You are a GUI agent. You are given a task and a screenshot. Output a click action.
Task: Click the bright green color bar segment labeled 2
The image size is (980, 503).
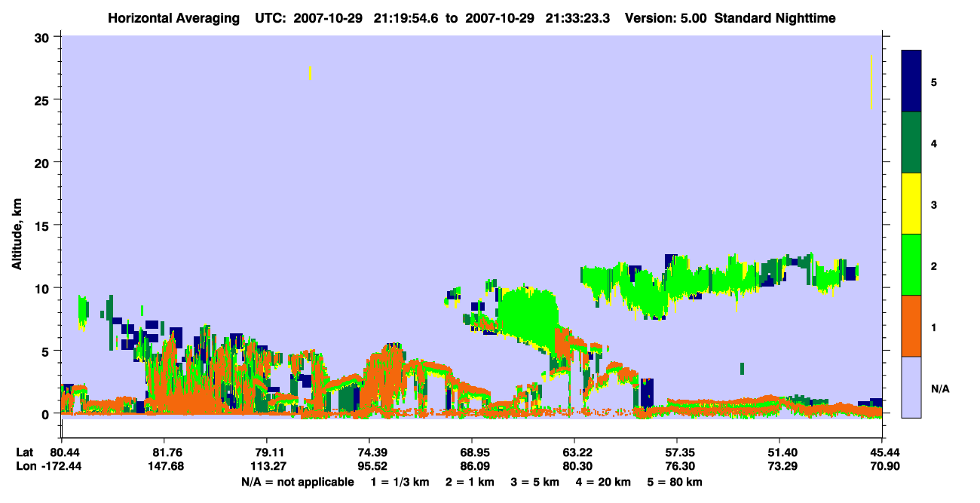click(911, 265)
